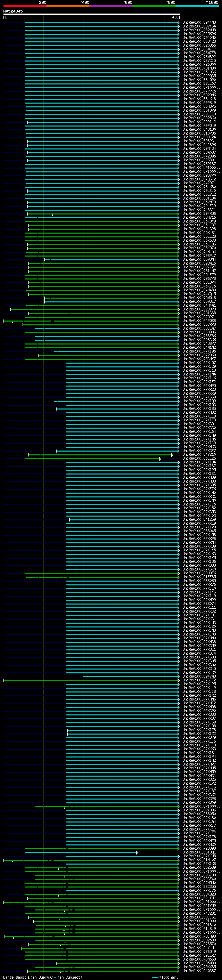Select label UniRef100_B6A9M6
Image resolution: width=222 pixels, height=980 pixels.
point(199,332)
